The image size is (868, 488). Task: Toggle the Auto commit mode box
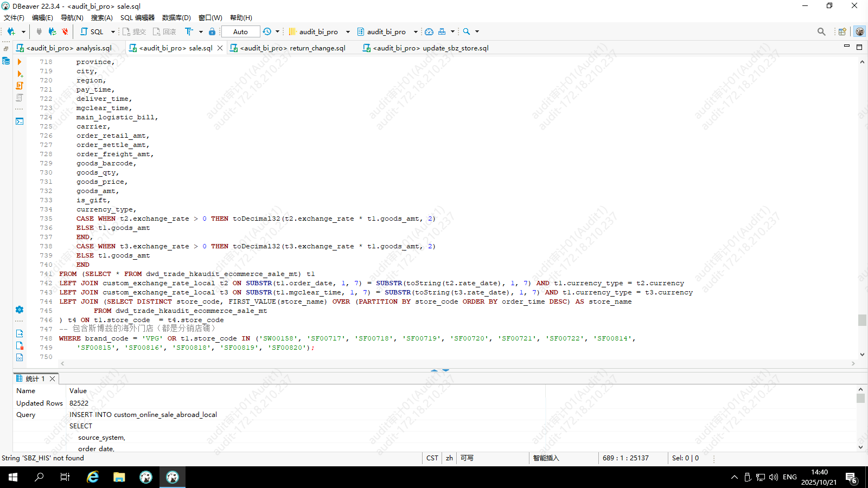[240, 32]
